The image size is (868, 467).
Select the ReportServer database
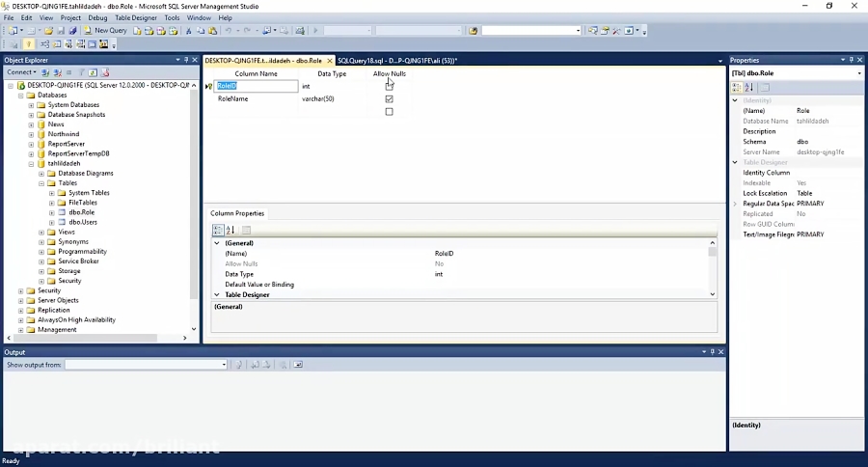(67, 144)
